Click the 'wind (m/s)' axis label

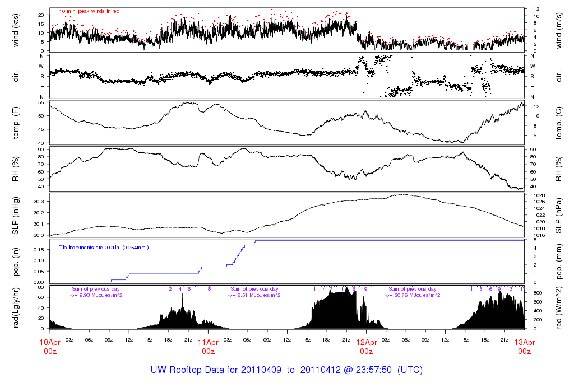(x=559, y=30)
